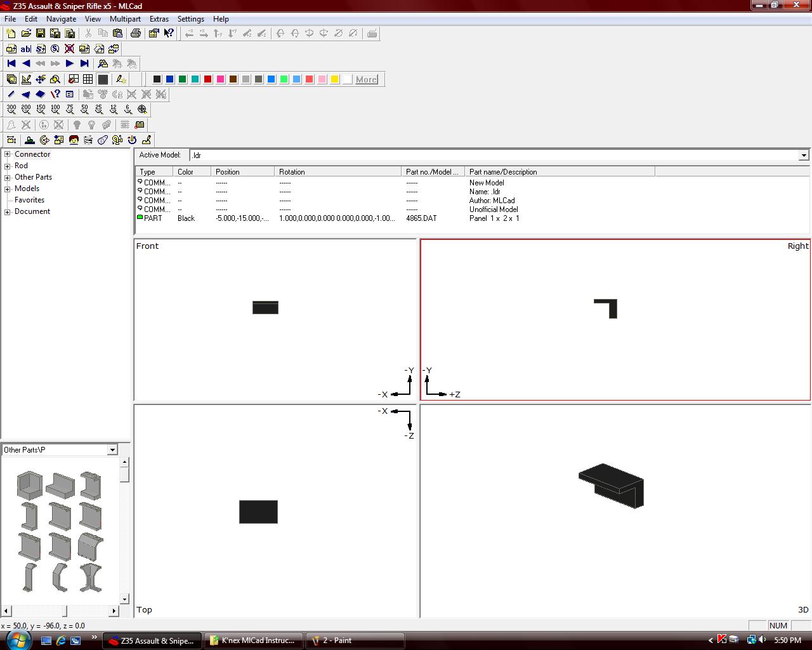Jump to the first build step
The width and height of the screenshot is (812, 650).
coord(11,63)
